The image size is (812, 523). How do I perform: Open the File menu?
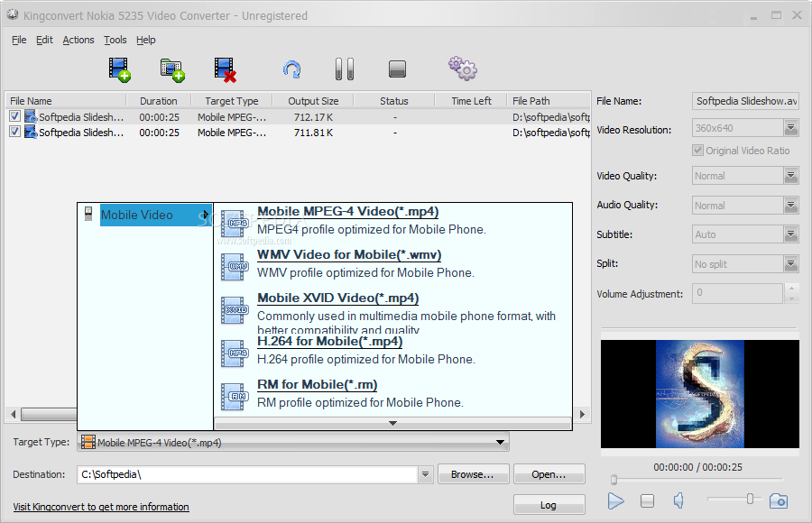19,40
